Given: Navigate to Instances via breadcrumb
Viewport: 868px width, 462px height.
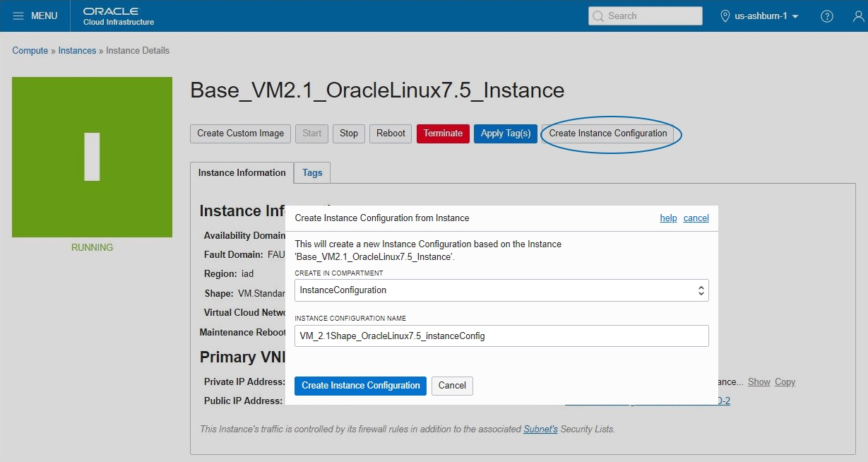Looking at the screenshot, I should pyautogui.click(x=76, y=50).
